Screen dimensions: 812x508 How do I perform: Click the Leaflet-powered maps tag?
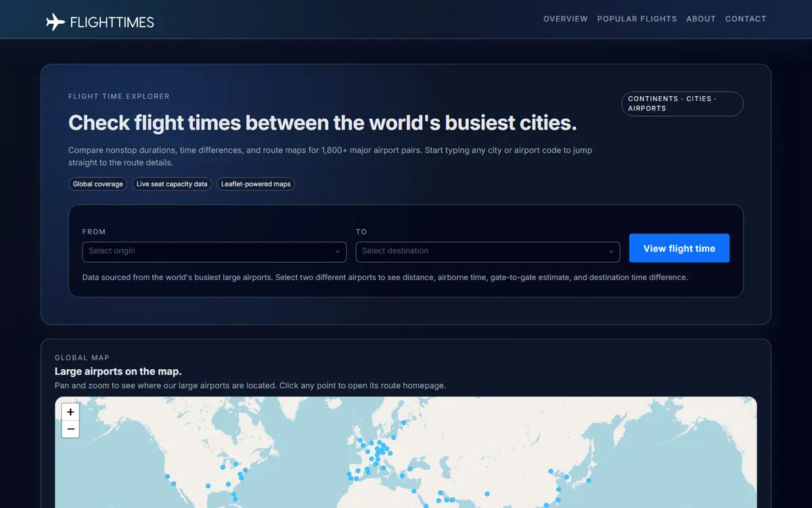pos(256,184)
